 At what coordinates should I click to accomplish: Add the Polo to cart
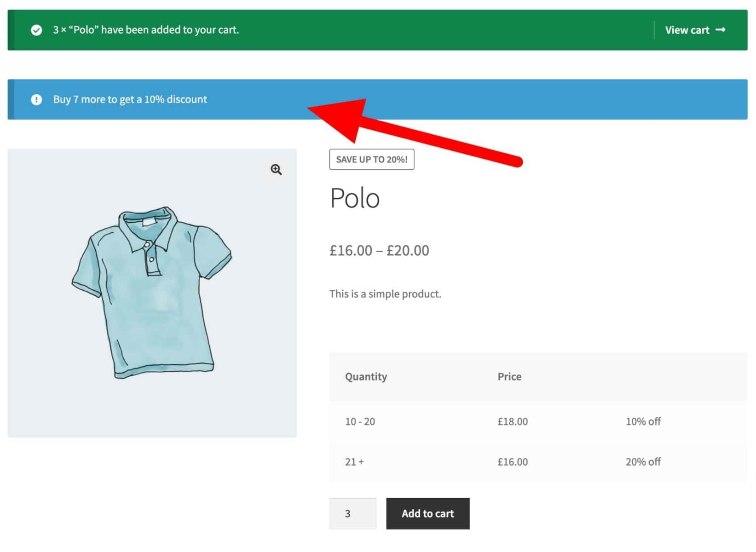coord(428,513)
